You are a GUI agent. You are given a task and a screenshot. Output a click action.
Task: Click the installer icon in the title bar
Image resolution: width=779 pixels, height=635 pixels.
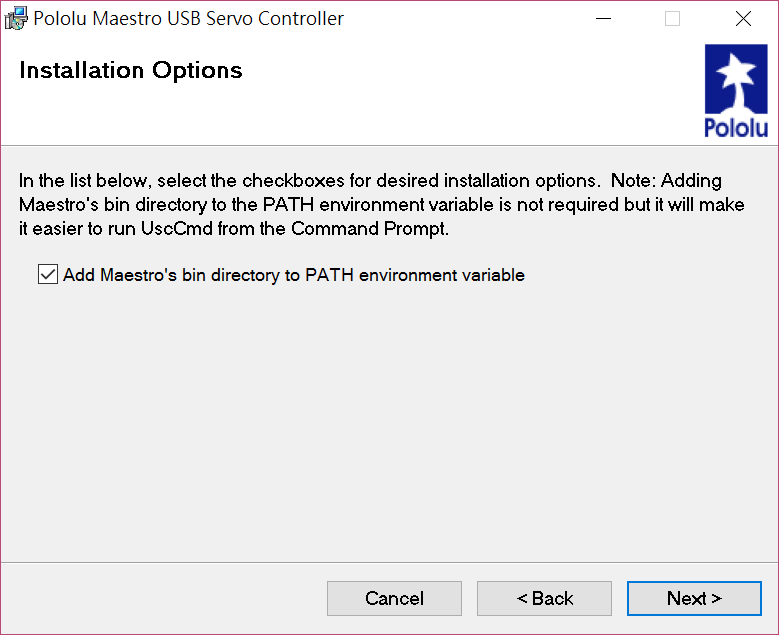coord(15,18)
